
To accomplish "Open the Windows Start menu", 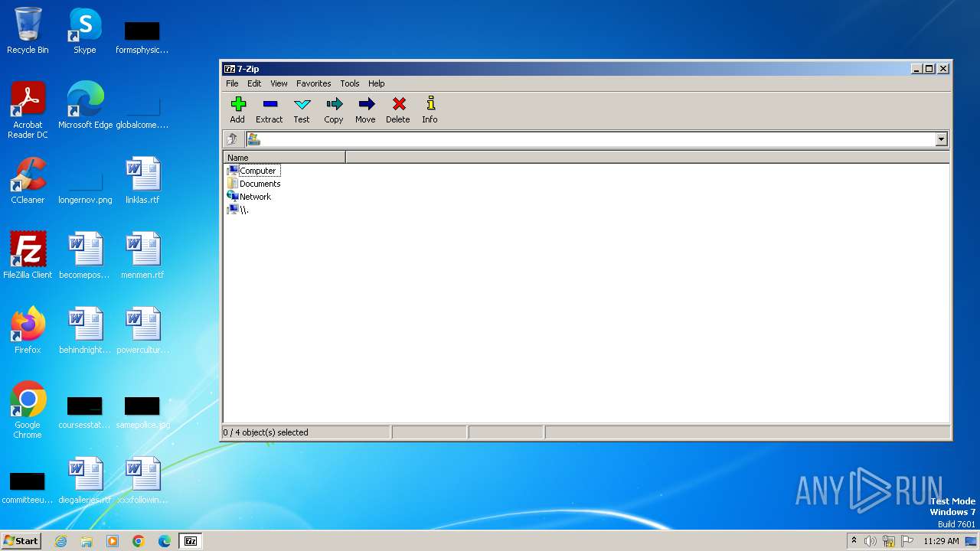I will point(21,540).
